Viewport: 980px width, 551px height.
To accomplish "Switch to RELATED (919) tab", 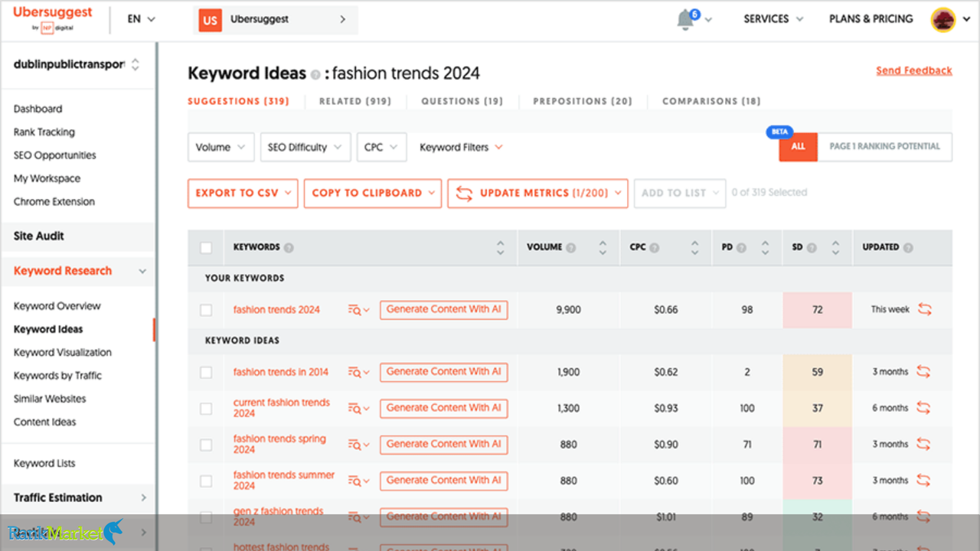I will coord(355,101).
